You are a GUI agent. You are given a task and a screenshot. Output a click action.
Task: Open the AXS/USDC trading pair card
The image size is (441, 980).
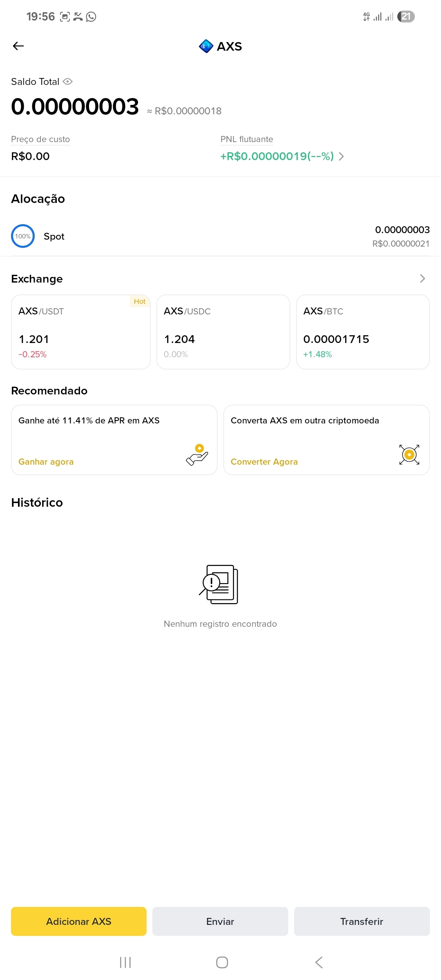(223, 332)
